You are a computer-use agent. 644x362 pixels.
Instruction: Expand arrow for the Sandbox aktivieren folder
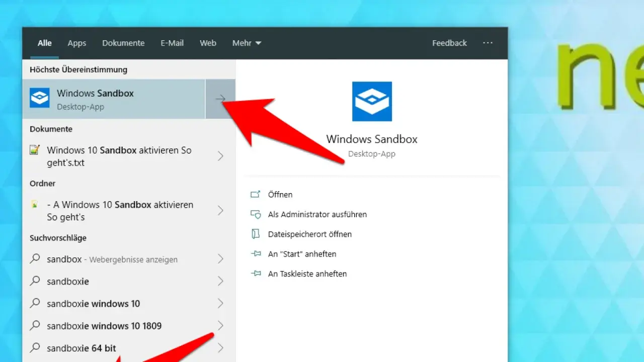point(220,211)
